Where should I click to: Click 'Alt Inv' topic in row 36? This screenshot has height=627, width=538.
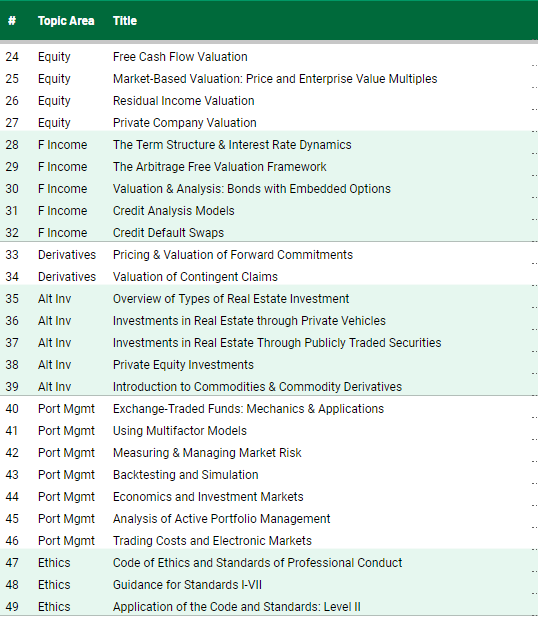click(54, 321)
